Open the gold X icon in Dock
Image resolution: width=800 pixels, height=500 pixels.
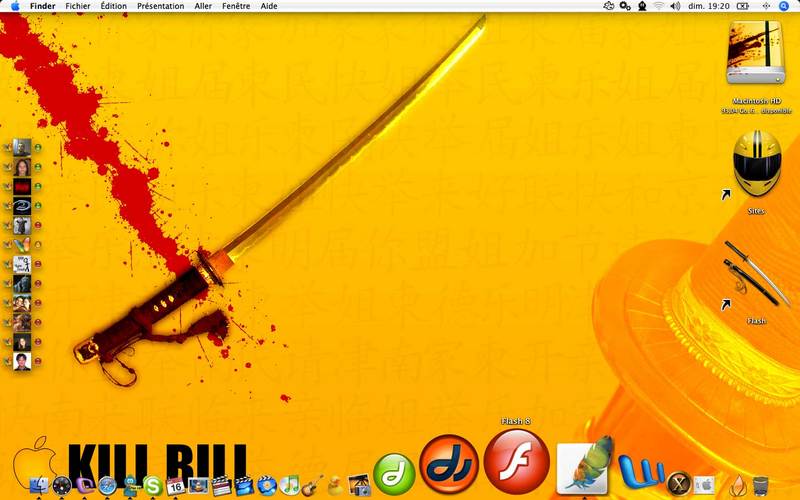[679, 484]
